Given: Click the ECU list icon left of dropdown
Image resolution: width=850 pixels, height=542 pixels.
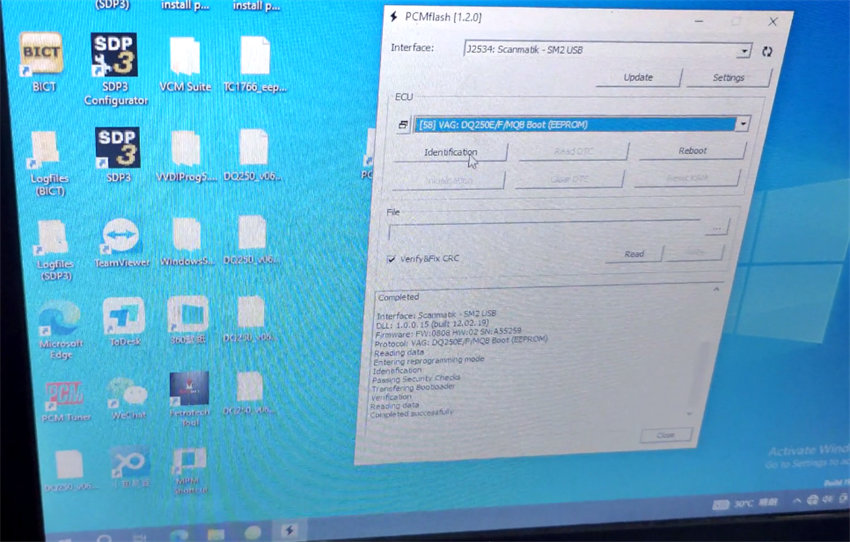Looking at the screenshot, I should (403, 124).
